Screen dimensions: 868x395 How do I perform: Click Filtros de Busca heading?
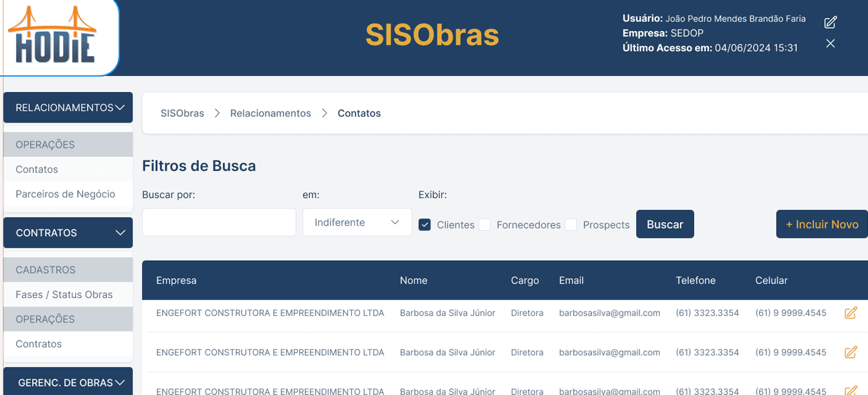coord(199,166)
